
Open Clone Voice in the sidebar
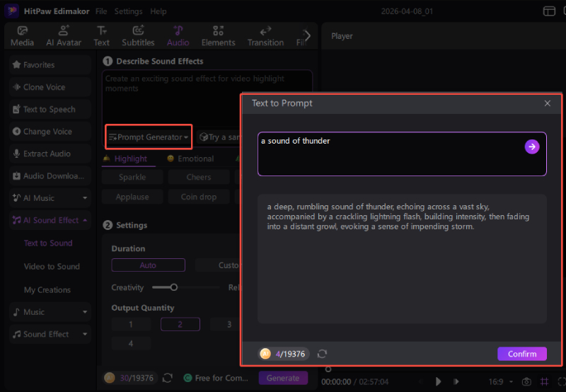50,87
